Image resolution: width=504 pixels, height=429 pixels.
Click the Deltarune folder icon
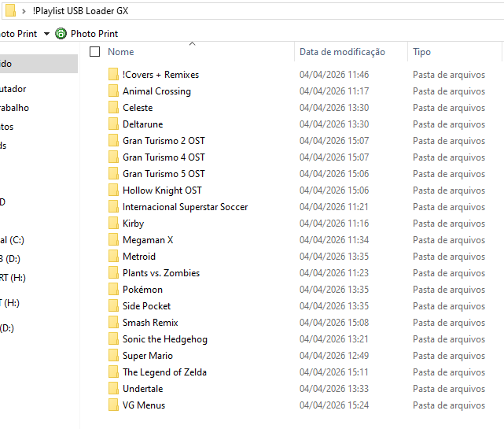(x=113, y=124)
